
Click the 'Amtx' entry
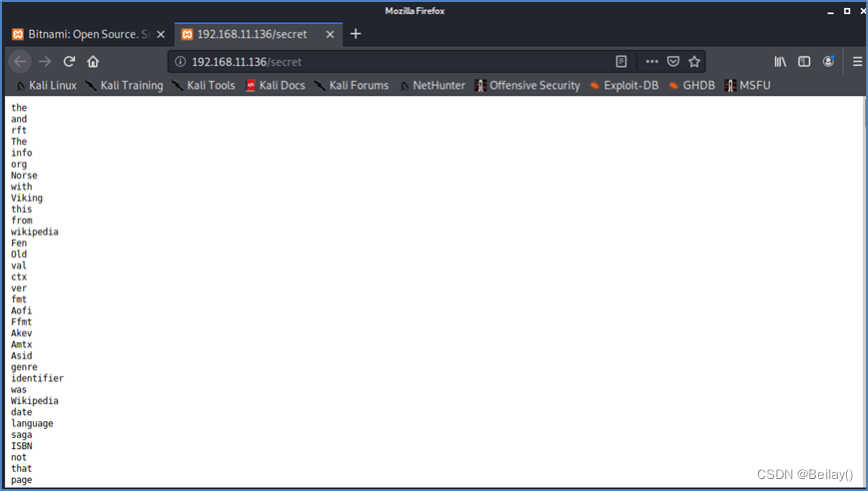tap(22, 344)
